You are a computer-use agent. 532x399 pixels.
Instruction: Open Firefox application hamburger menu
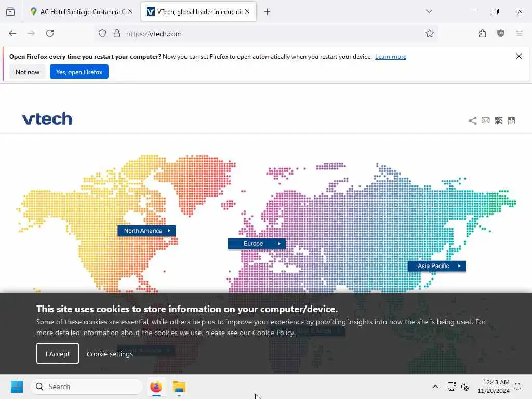click(x=520, y=34)
